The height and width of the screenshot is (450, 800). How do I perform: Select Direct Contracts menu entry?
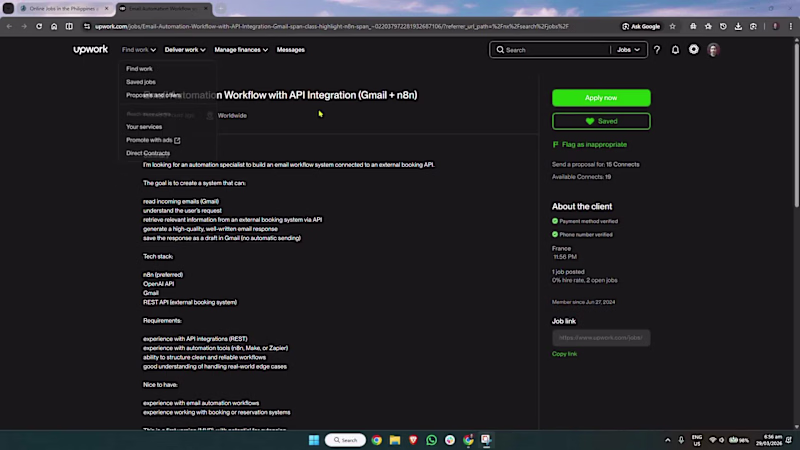pyautogui.click(x=148, y=153)
